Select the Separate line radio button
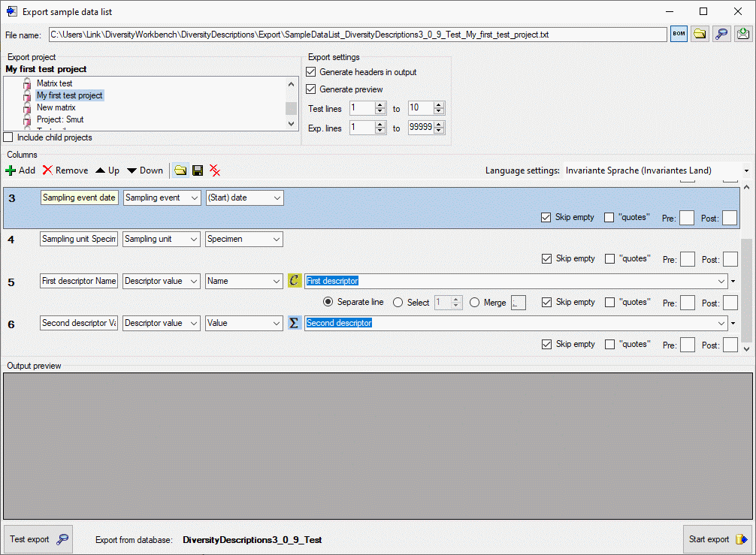The width and height of the screenshot is (756, 555). (328, 302)
